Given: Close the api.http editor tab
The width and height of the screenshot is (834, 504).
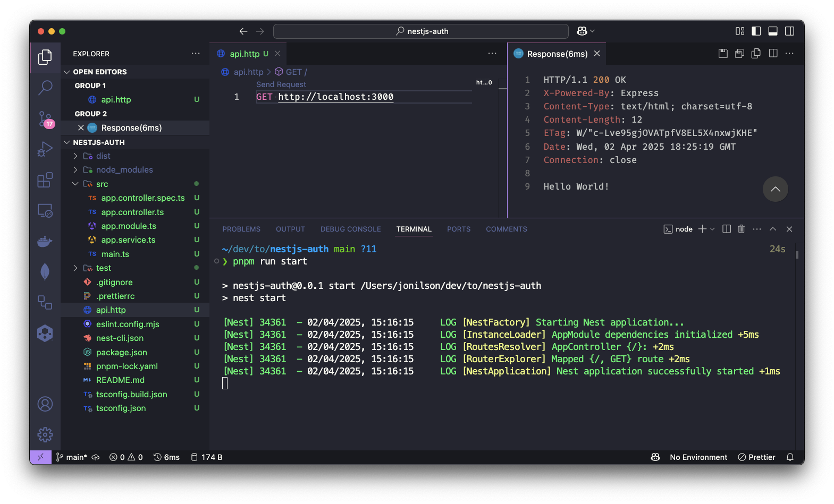Looking at the screenshot, I should (x=277, y=54).
